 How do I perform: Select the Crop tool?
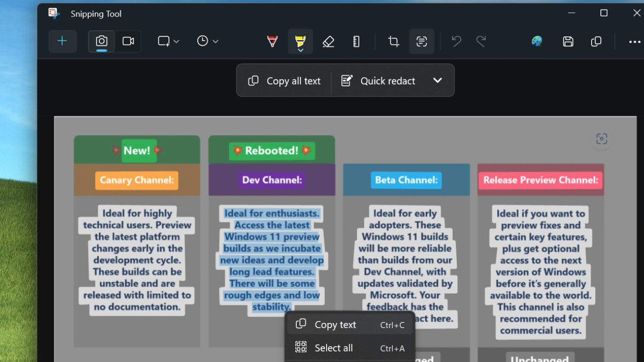(x=393, y=41)
